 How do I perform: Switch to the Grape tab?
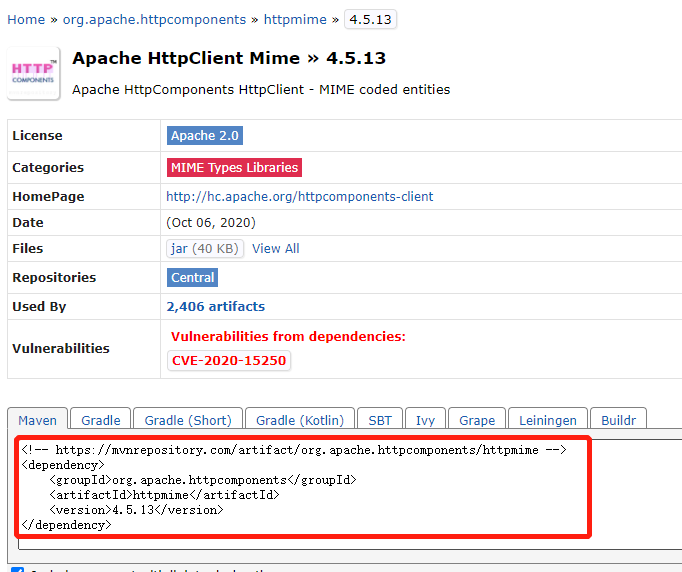point(477,420)
